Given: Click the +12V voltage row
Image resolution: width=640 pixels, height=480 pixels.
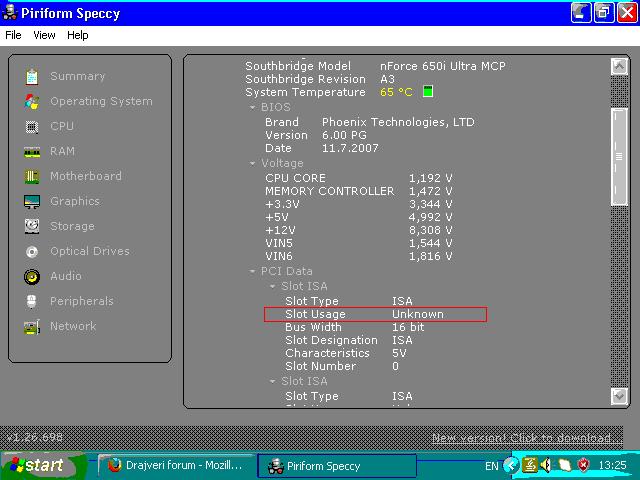Looking at the screenshot, I should pos(359,230).
